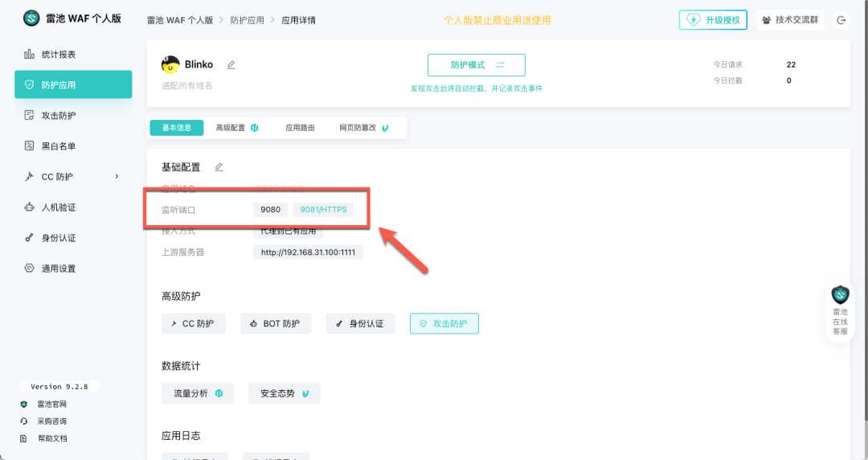
Task: Select the 网页防篡改 tab
Action: click(364, 128)
